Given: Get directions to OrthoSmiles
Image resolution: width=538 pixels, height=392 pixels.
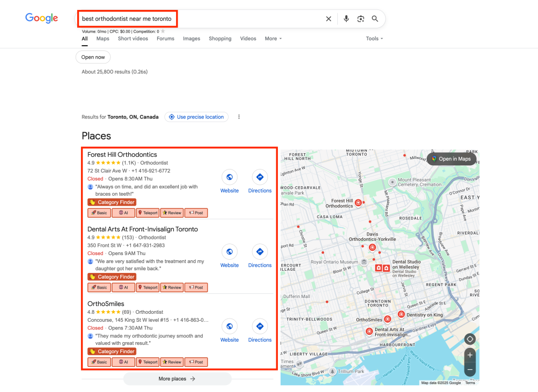Looking at the screenshot, I should click(260, 326).
